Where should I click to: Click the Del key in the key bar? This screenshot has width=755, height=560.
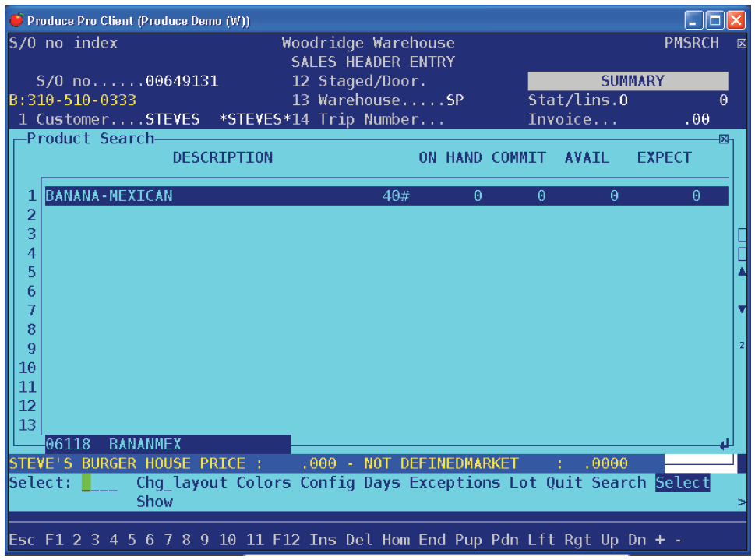[358, 540]
